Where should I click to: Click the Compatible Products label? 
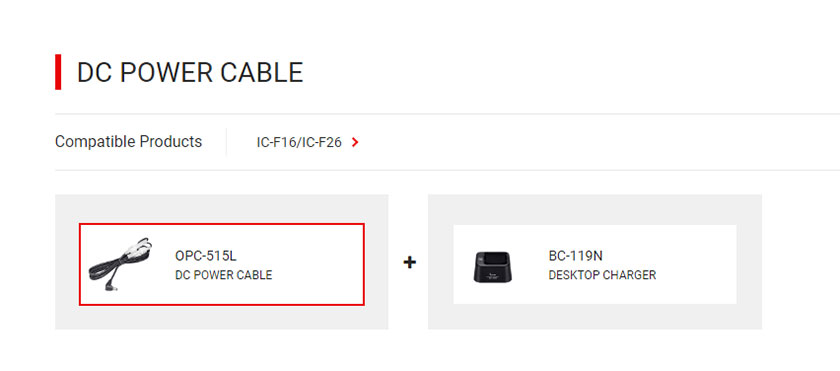[x=129, y=142]
